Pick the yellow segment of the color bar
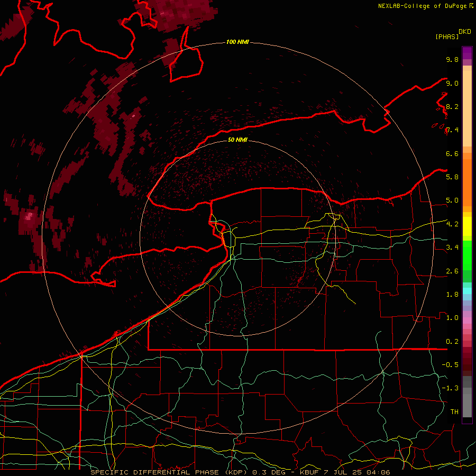This screenshot has height=476, width=476. point(467,226)
